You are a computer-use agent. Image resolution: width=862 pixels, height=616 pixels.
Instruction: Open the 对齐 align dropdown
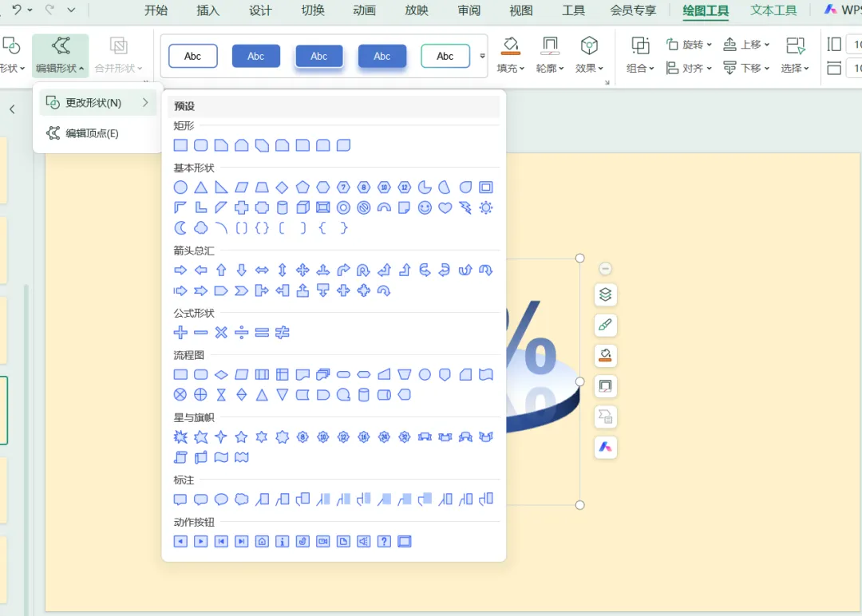click(689, 68)
